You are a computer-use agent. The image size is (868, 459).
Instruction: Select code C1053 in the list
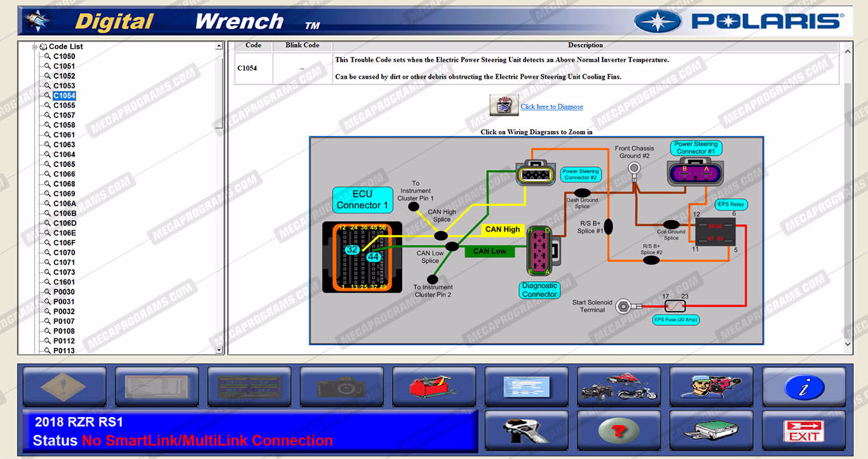[64, 86]
